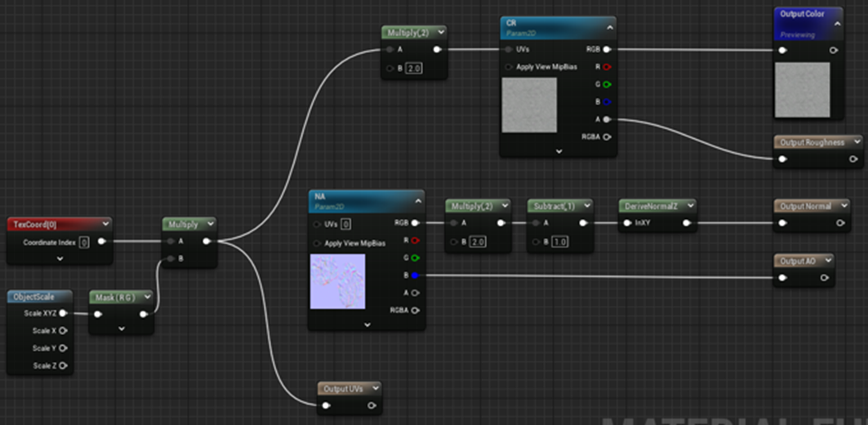This screenshot has height=425, width=868.
Task: Click the CR node's A alpha output pin
Action: point(607,119)
